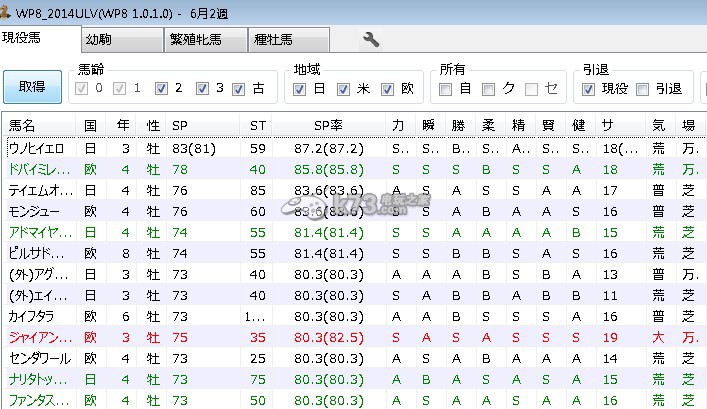
Task: Check the ク ownership checkbox
Action: point(490,89)
